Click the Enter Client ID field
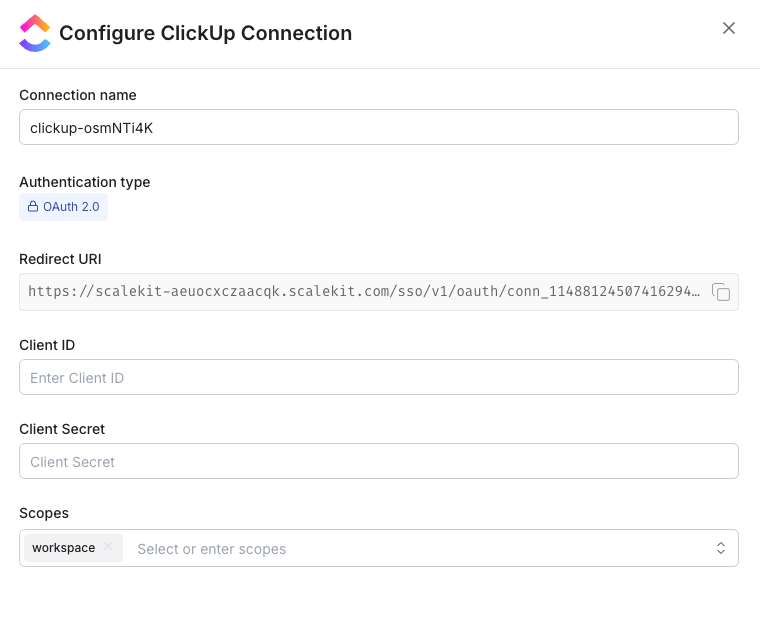 coord(379,377)
